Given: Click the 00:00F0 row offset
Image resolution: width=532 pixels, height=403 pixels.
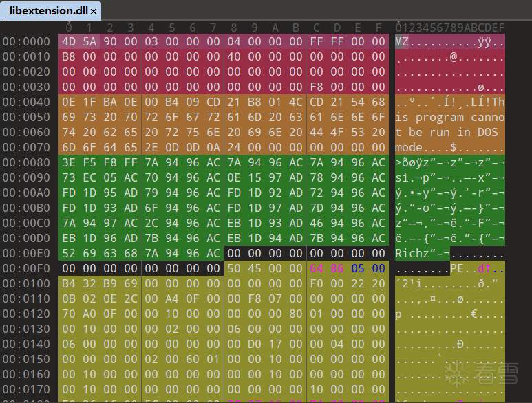Looking at the screenshot, I should [x=26, y=268].
